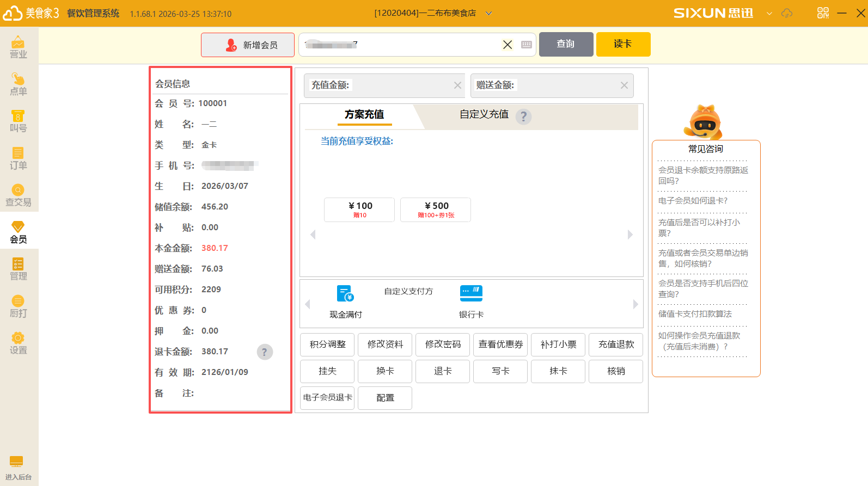Image resolution: width=868 pixels, height=486 pixels.
Task: Select the ¥500 recharge plan
Action: coord(436,210)
